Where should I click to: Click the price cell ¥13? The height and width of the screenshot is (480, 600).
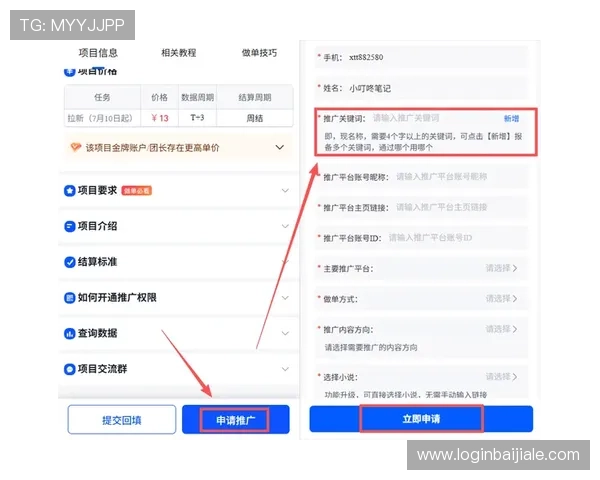[x=160, y=118]
